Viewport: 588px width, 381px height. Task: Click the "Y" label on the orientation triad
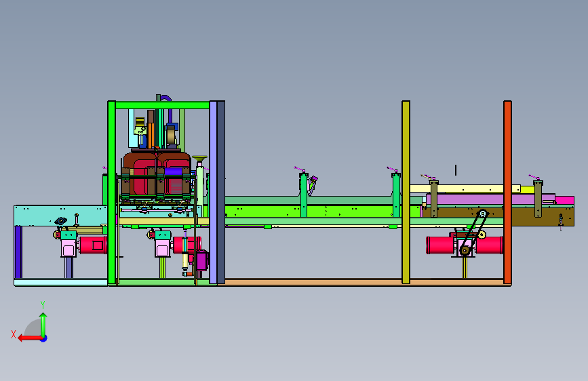point(43,304)
